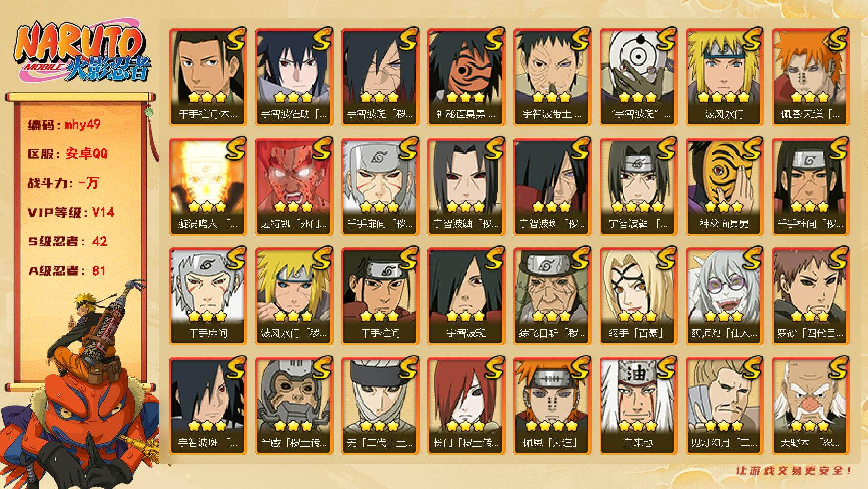Click the 迈特凯「死门」 red-faced card
Image resolution: width=868 pixels, height=489 pixels.
[x=294, y=186]
